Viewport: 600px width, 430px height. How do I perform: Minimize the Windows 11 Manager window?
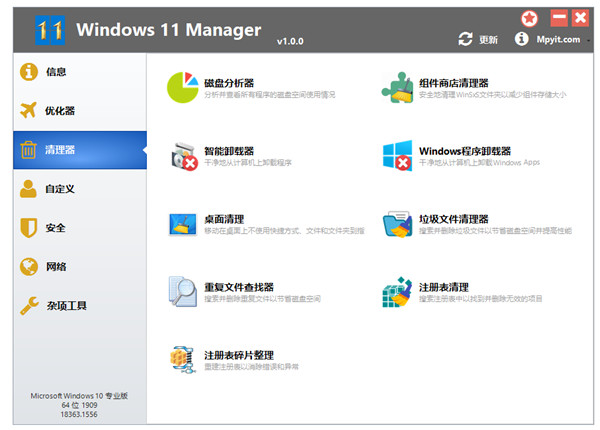(559, 18)
